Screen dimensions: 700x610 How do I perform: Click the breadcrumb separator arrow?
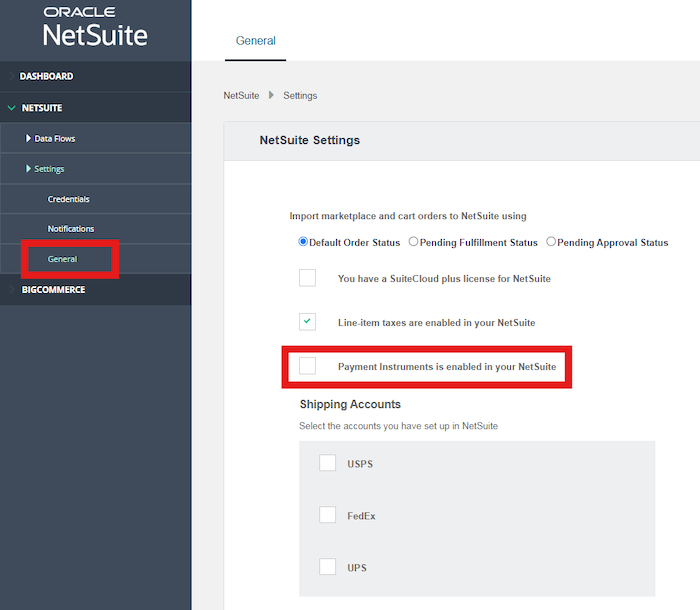(271, 95)
